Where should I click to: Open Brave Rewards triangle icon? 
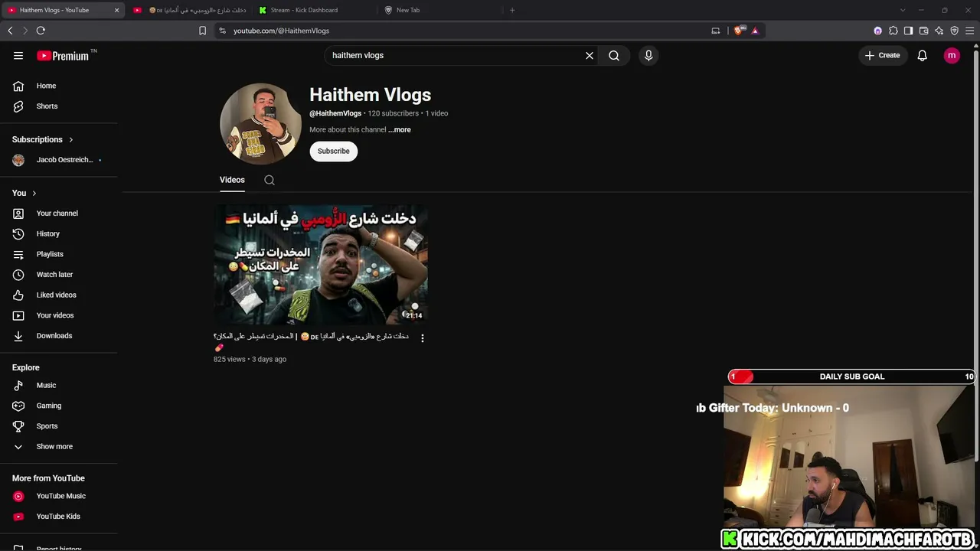pyautogui.click(x=755, y=31)
